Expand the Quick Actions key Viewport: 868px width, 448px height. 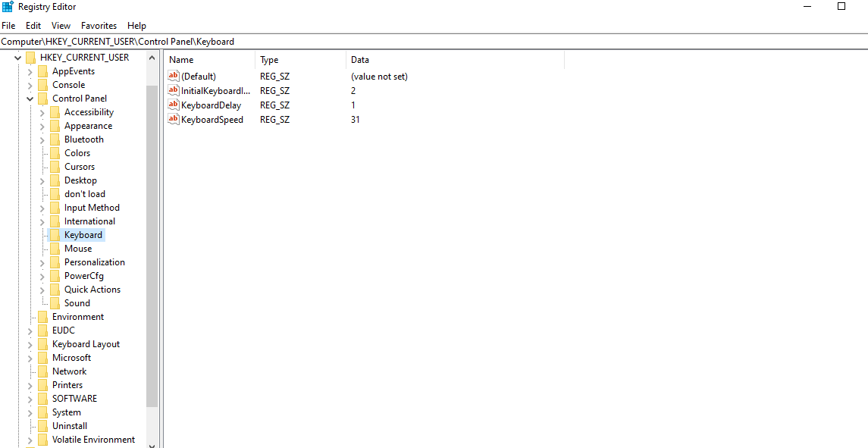42,290
